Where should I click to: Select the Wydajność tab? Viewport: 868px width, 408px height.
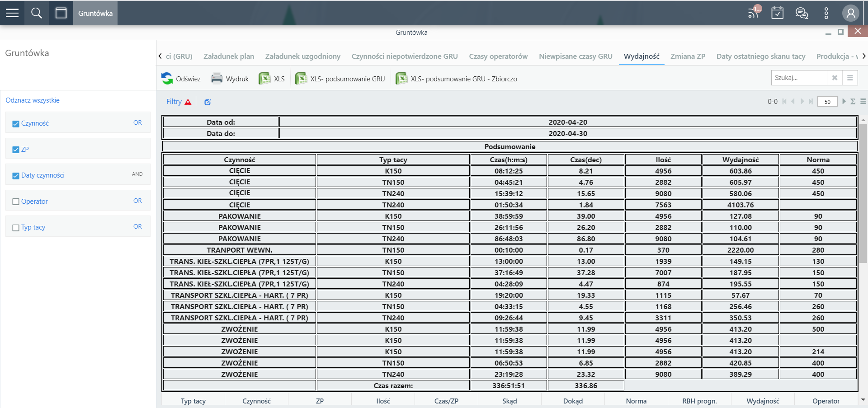pos(642,56)
